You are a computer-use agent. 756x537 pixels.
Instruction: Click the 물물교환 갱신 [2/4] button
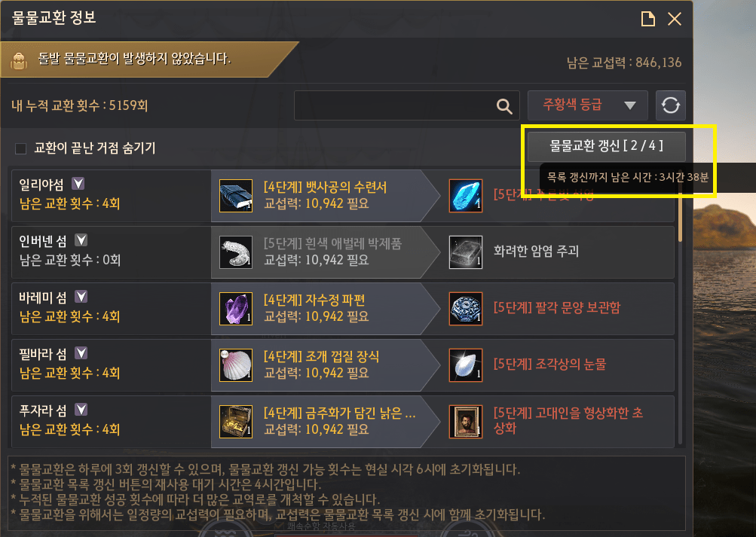point(607,146)
